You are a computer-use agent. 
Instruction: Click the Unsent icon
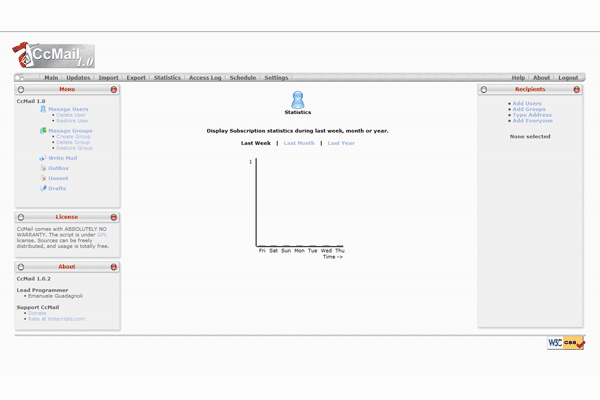[43, 178]
